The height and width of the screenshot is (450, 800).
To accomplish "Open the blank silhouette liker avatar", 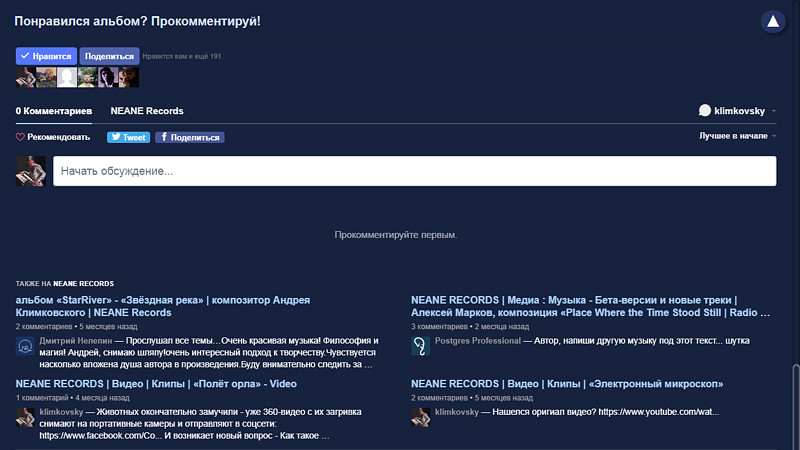I will (x=67, y=78).
